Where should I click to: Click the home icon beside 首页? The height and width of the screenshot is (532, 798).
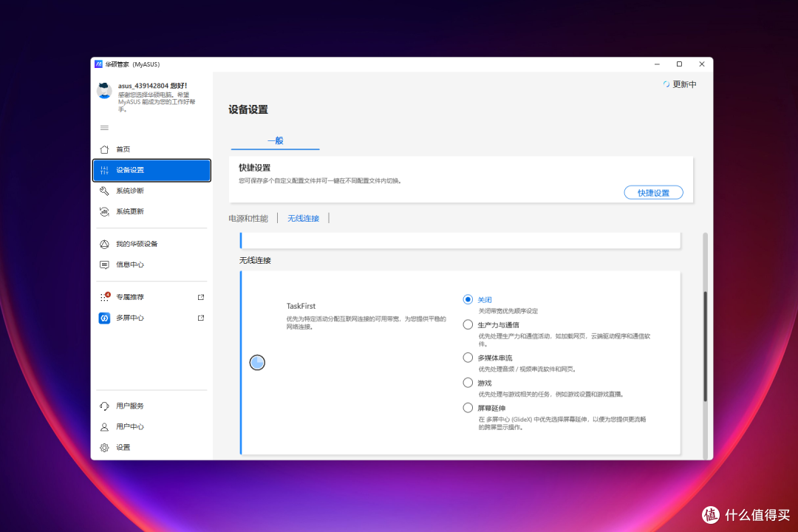coord(104,149)
